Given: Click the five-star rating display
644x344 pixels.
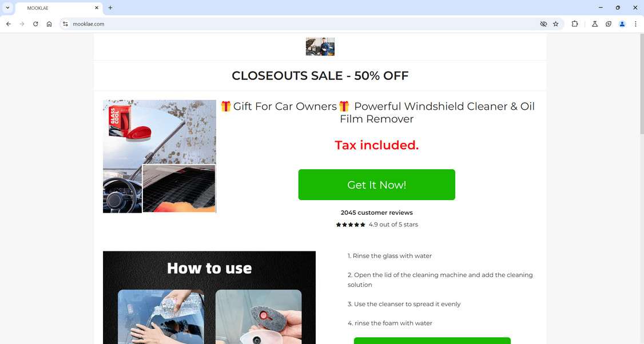Looking at the screenshot, I should [351, 225].
